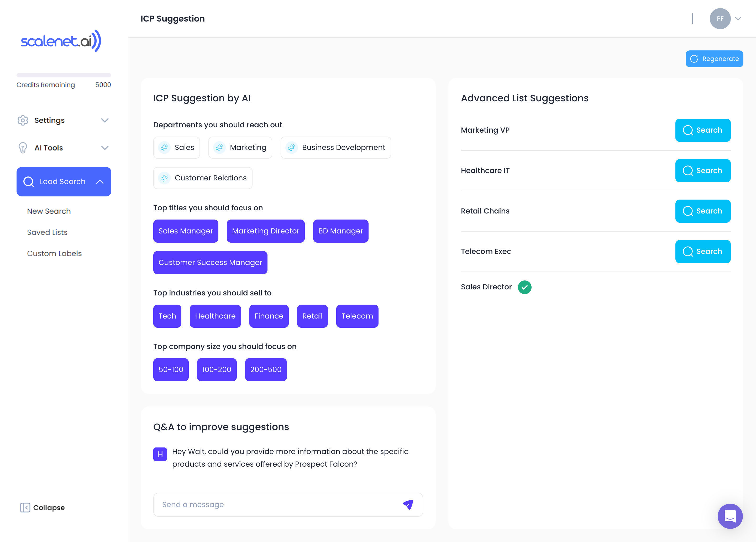The image size is (756, 542).
Task: Click the PF user avatar
Action: tap(720, 19)
